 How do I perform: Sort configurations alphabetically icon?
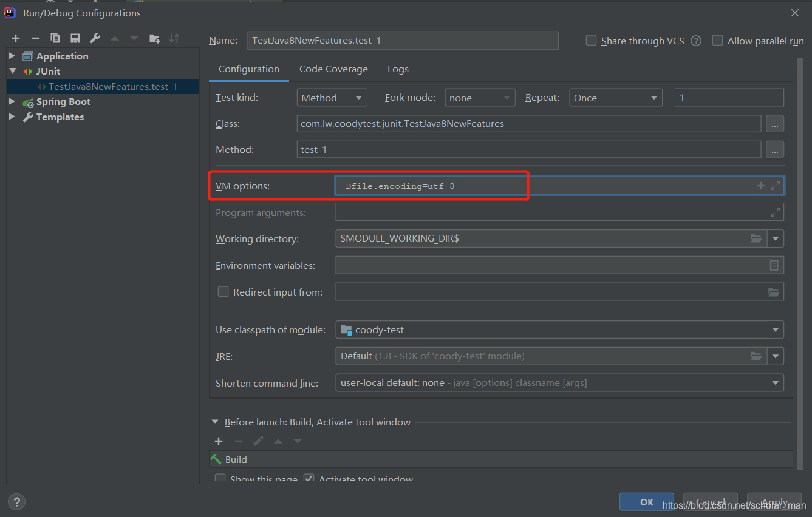click(x=174, y=38)
